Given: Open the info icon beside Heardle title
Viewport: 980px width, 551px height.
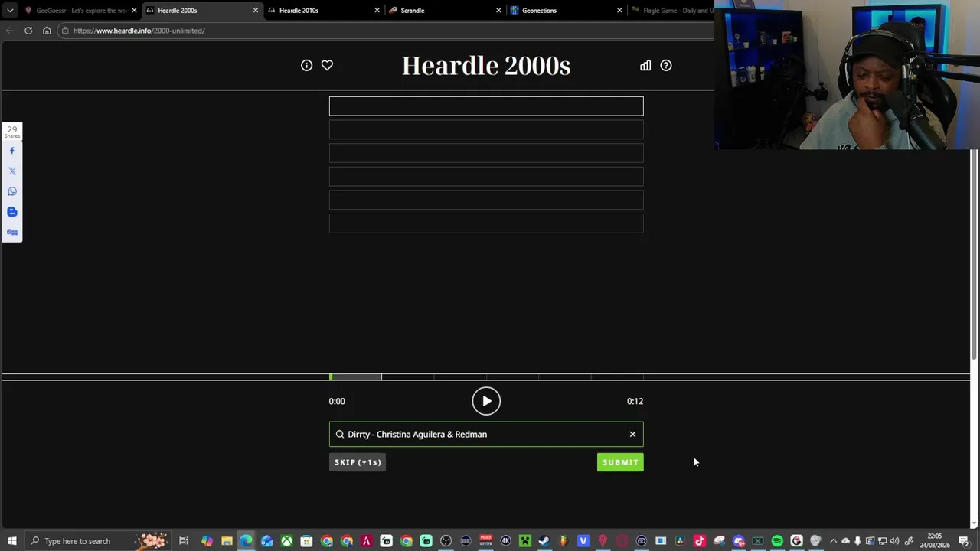Looking at the screenshot, I should (306, 65).
